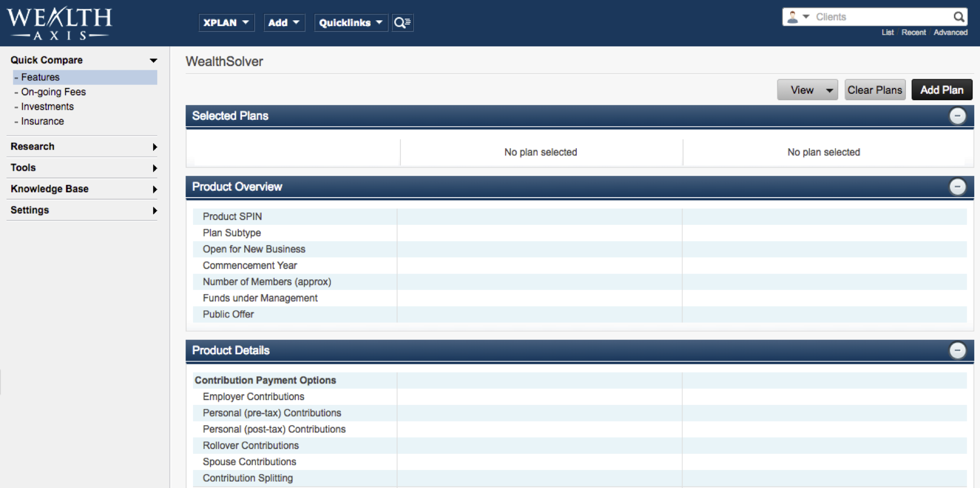This screenshot has height=488, width=980.
Task: Click the 'Commencement Year' row label
Action: tap(250, 265)
